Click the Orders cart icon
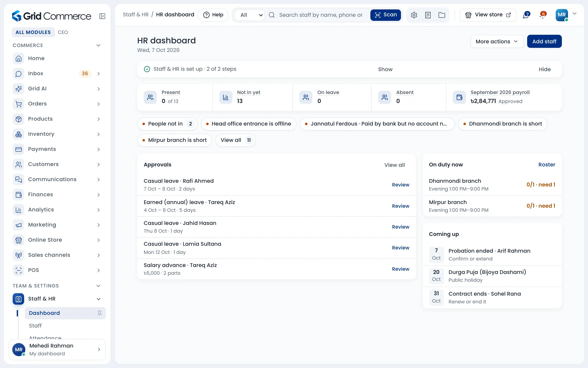Viewport: 588px width, 368px height. [x=18, y=104]
